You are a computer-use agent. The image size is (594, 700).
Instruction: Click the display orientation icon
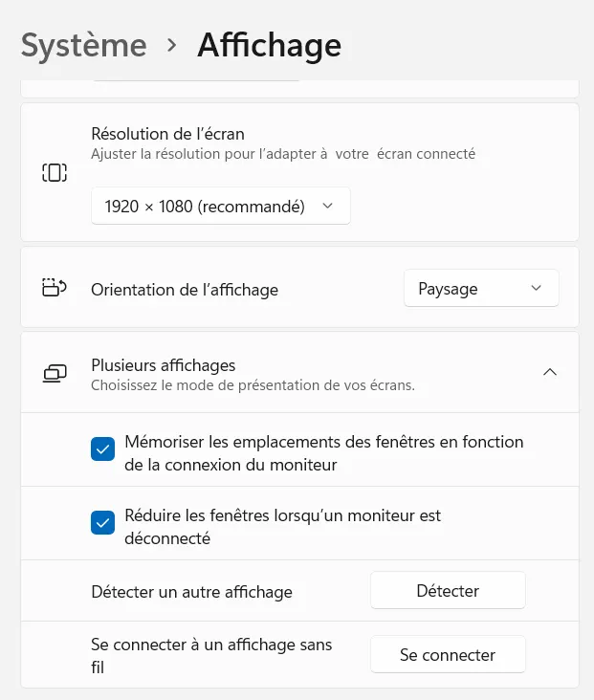(x=55, y=288)
